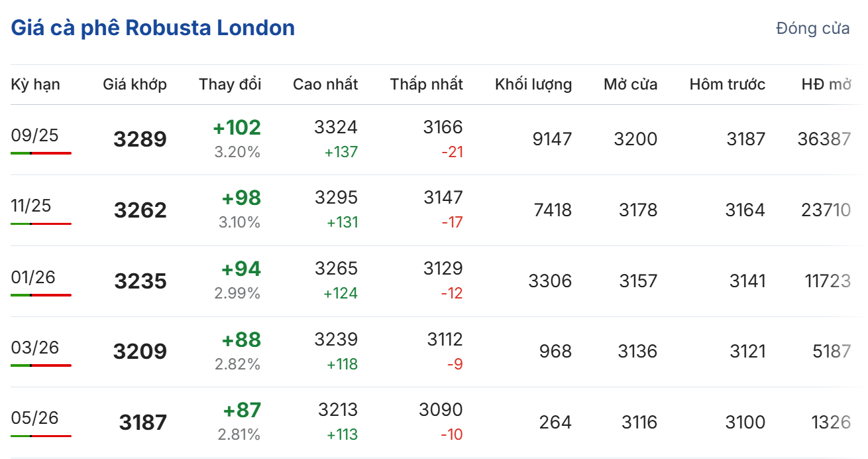Click the Đóng cửa status label
This screenshot has height=459, width=868.
point(812,29)
